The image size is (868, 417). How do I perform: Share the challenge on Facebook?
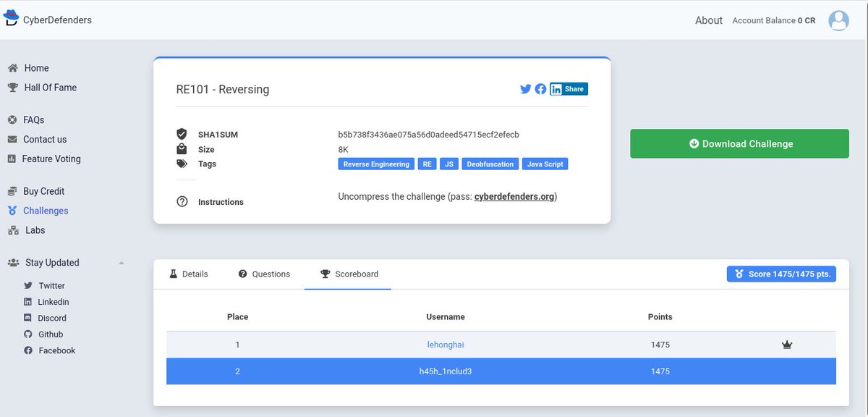pos(540,88)
